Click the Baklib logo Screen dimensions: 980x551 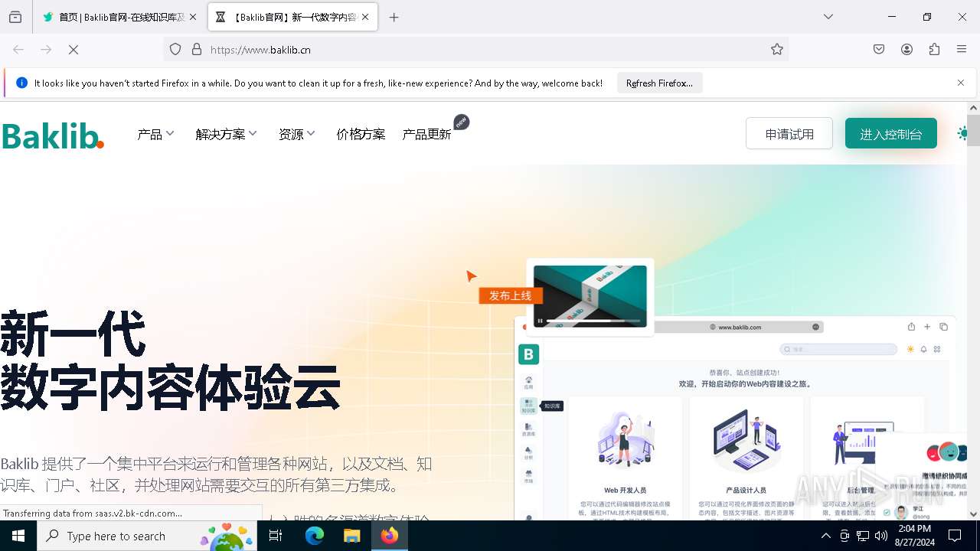coord(53,136)
